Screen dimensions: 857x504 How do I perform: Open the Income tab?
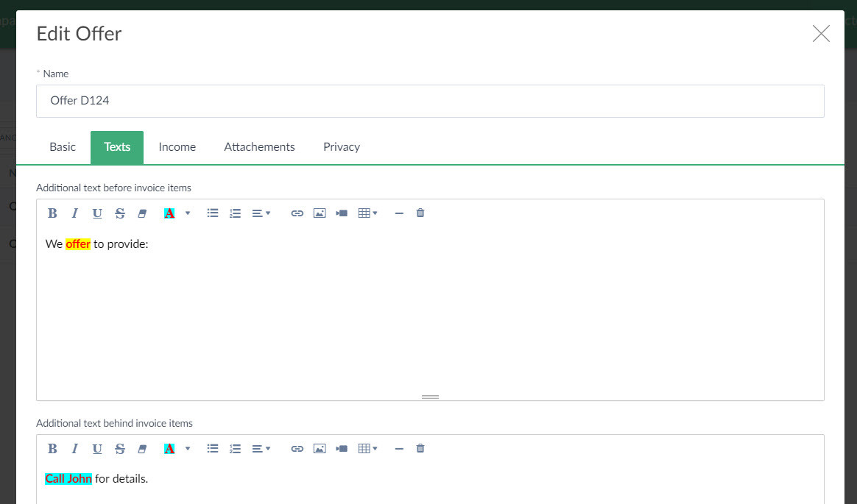(x=177, y=147)
